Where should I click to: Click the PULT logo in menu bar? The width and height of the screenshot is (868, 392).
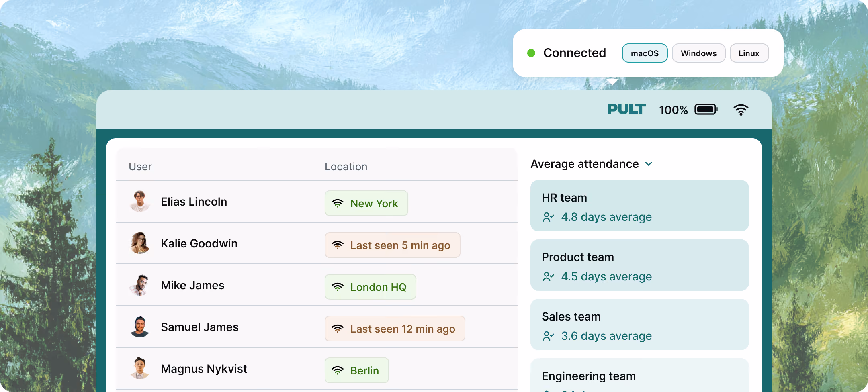626,109
